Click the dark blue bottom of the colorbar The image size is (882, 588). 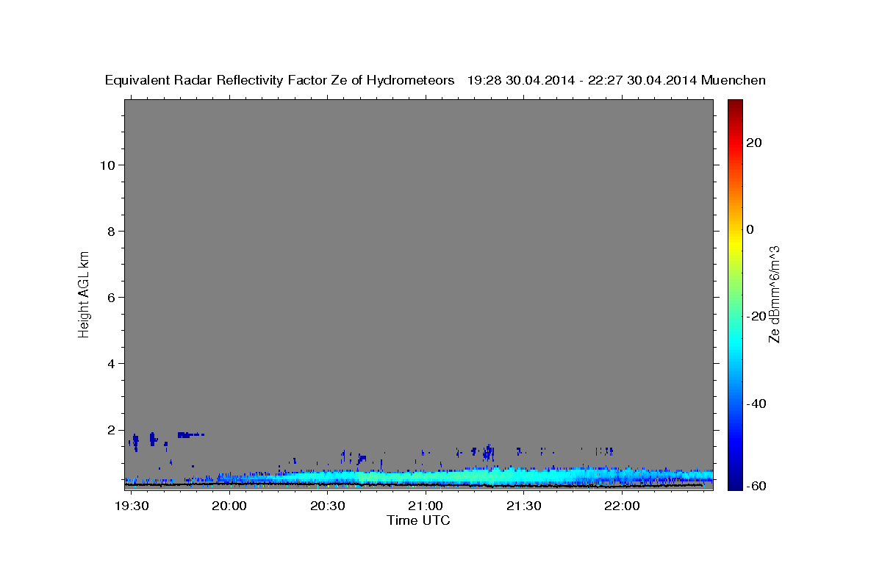point(735,484)
